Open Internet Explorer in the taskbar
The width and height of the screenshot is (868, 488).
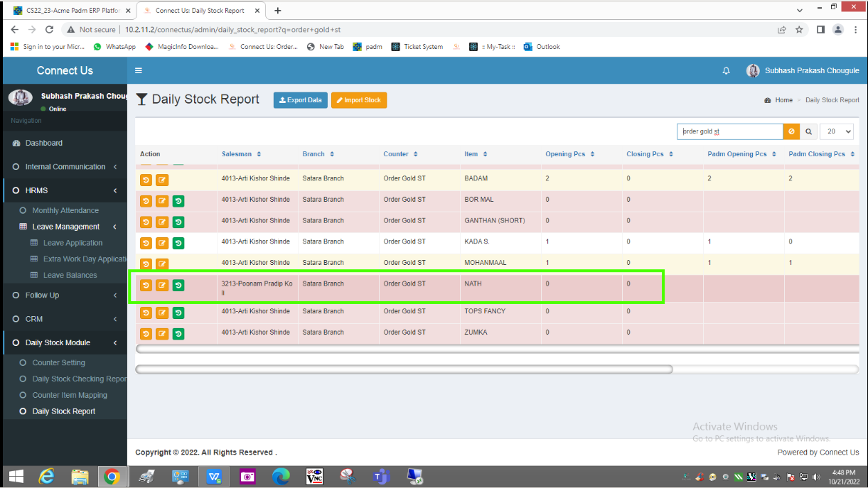(x=46, y=477)
